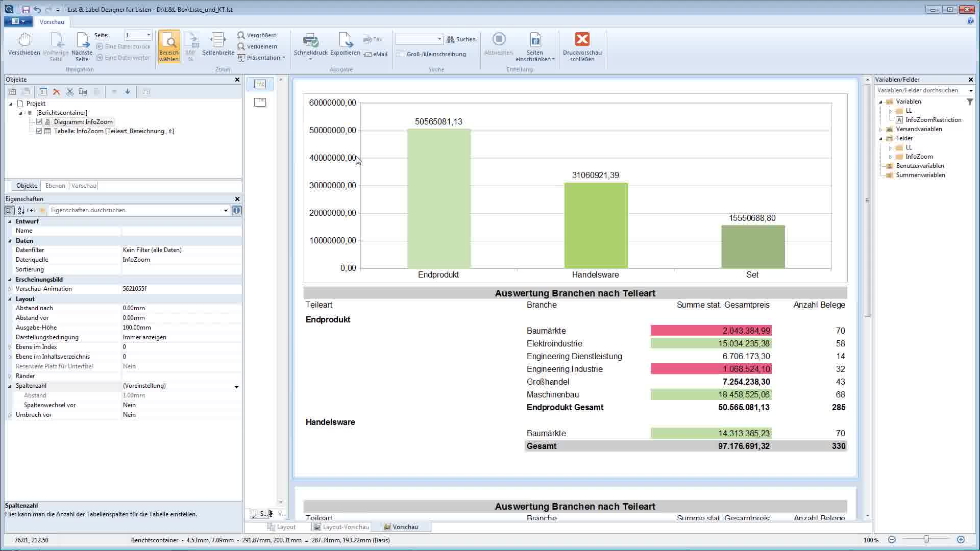Click filter funnel in Variablen/Felder panel
This screenshot has height=551, width=980.
click(x=970, y=102)
